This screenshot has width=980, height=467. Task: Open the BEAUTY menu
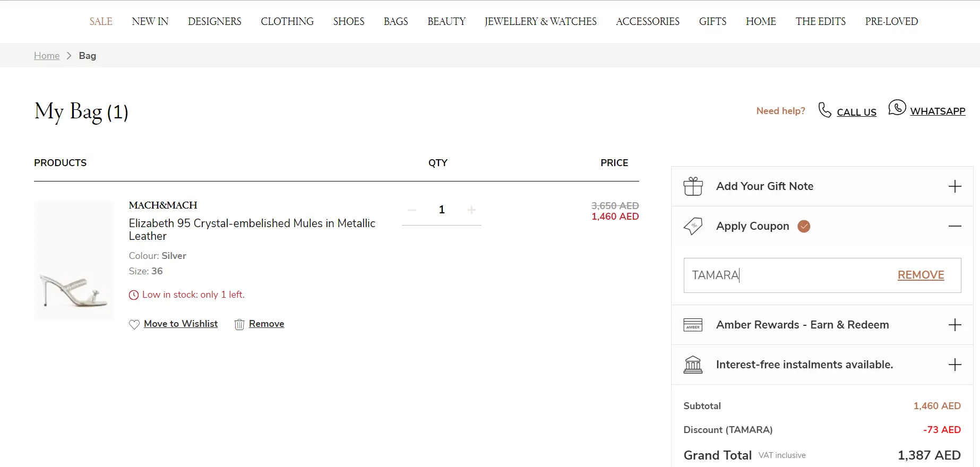[x=446, y=21]
